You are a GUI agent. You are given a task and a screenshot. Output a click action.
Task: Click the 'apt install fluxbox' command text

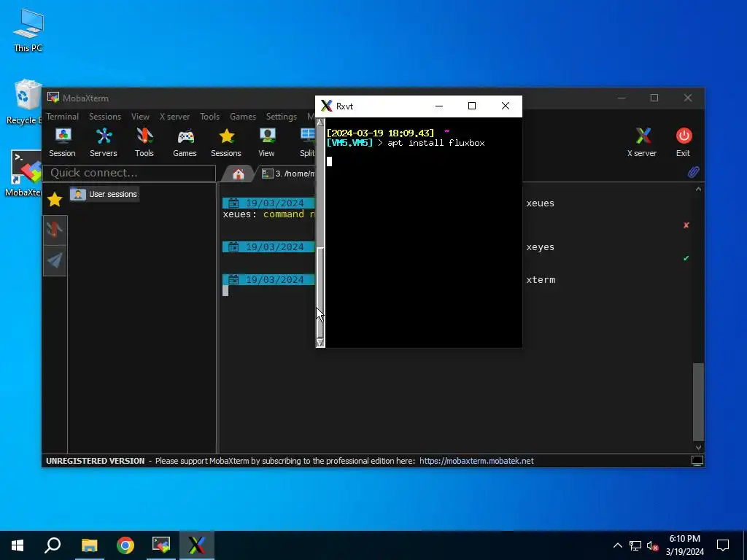click(436, 143)
